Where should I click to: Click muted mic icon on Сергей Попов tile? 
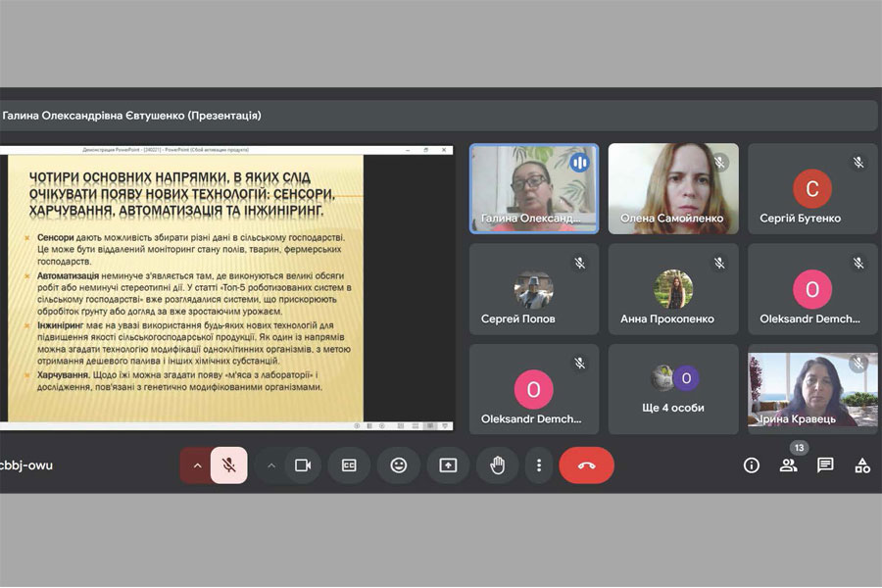[580, 263]
